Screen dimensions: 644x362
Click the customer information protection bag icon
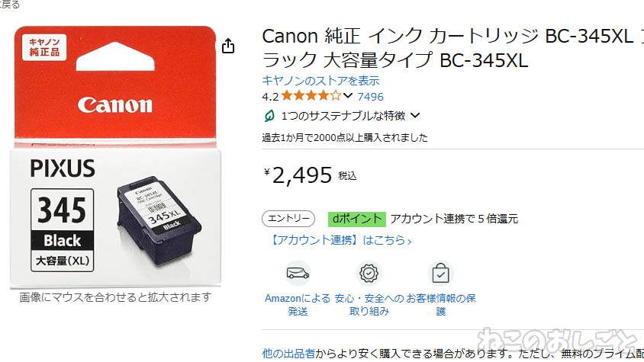(440, 274)
